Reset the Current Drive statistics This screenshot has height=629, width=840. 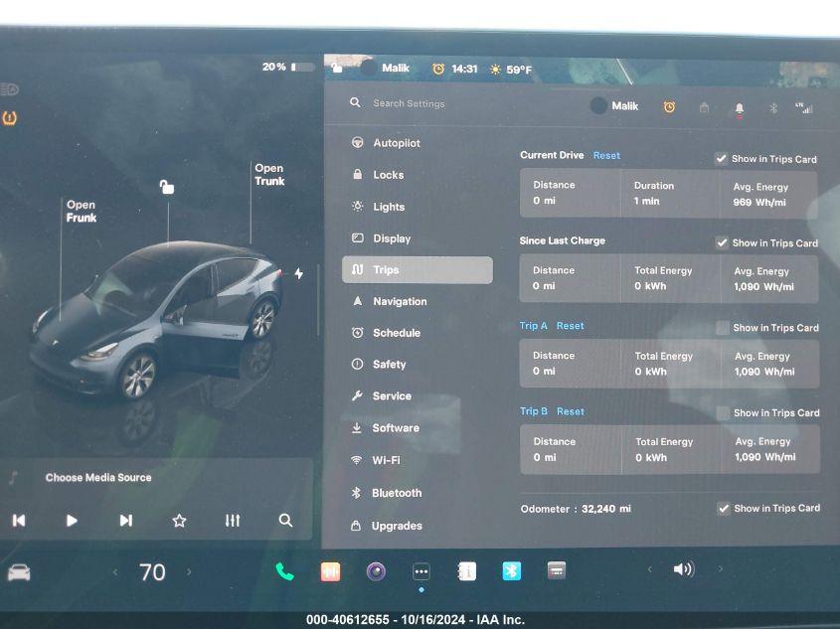[606, 155]
